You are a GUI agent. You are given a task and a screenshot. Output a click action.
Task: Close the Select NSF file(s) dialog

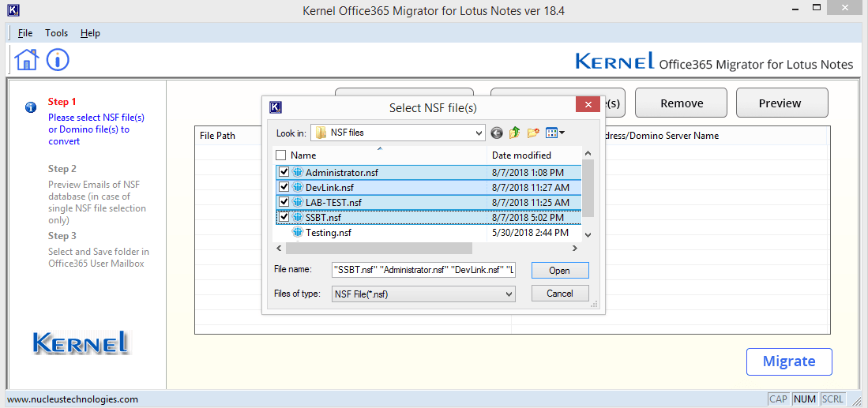(x=588, y=104)
